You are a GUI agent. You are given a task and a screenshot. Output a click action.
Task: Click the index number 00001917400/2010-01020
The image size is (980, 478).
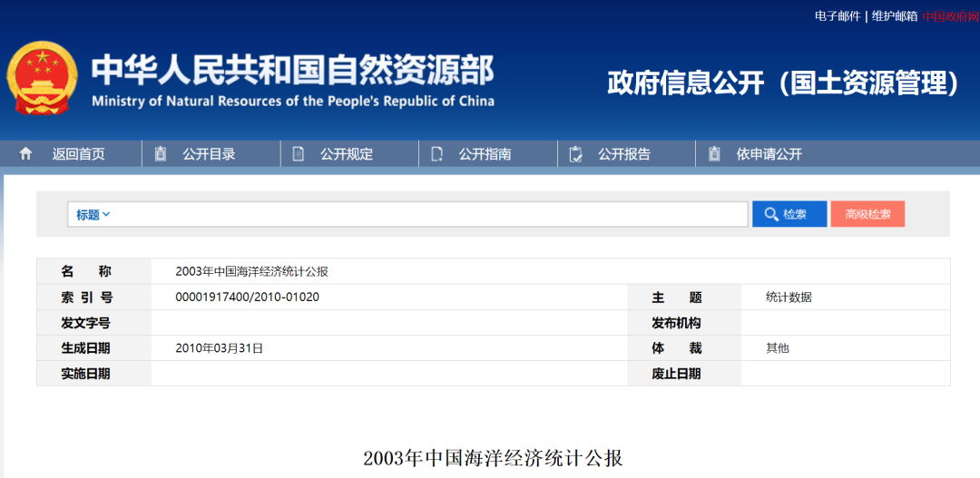247,298
